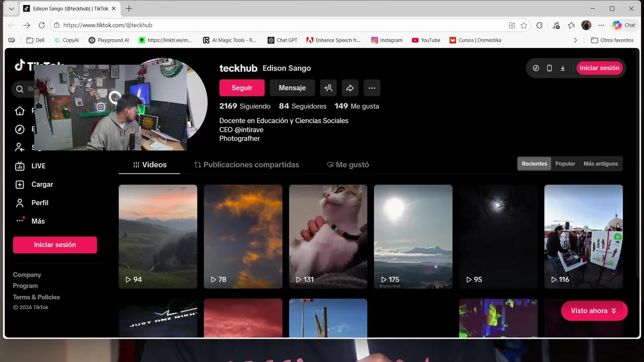644x362 pixels.
Task: Open the Publicaciones compartidas tab
Action: point(247,164)
